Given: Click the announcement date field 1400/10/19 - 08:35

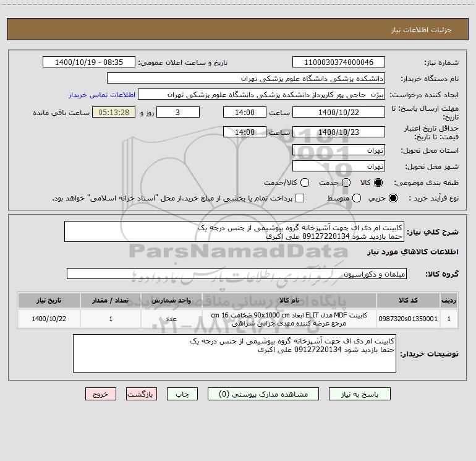Looking at the screenshot, I should pos(89,62).
